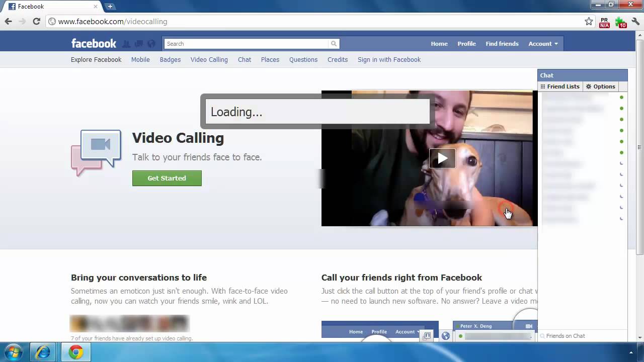Open the Places link
The width and height of the screenshot is (644, 362).
coord(270,59)
